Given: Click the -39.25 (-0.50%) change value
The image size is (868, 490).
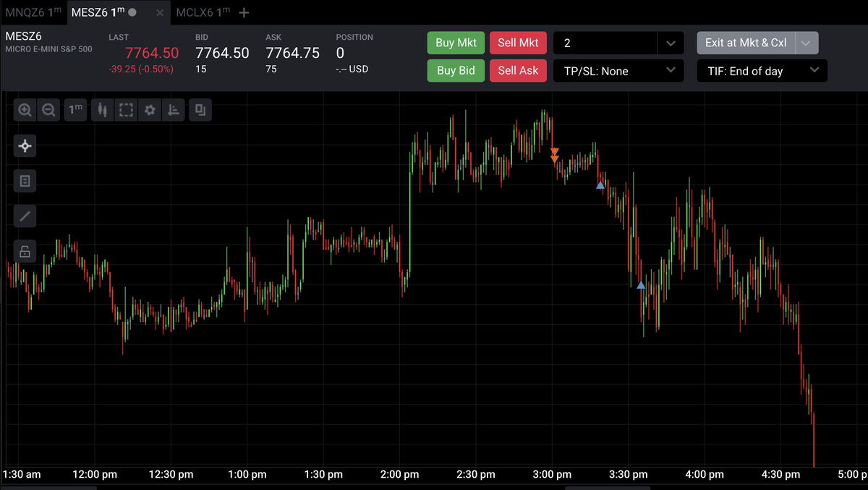Looking at the screenshot, I should 141,69.
